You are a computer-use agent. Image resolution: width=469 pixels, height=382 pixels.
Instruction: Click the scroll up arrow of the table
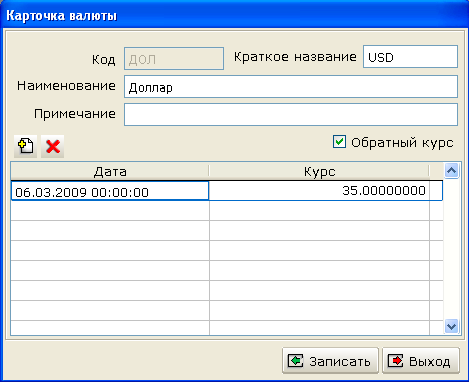(451, 171)
